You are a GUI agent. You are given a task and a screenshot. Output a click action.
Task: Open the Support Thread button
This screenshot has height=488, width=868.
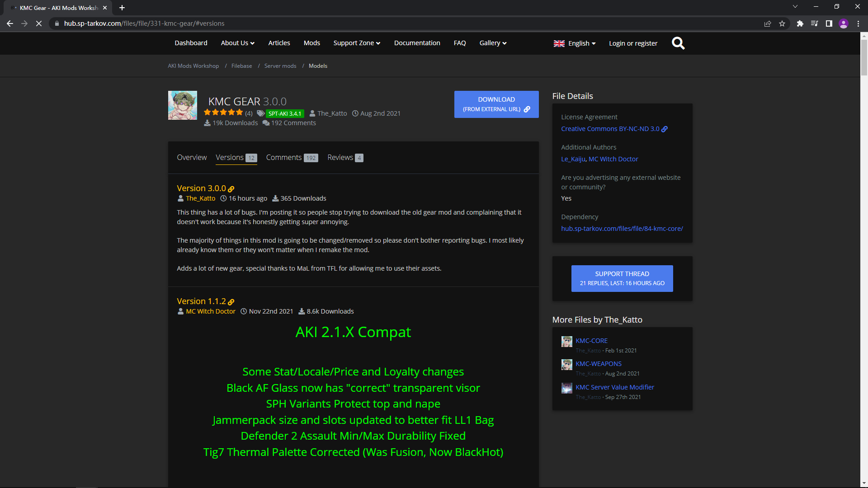pos(622,278)
